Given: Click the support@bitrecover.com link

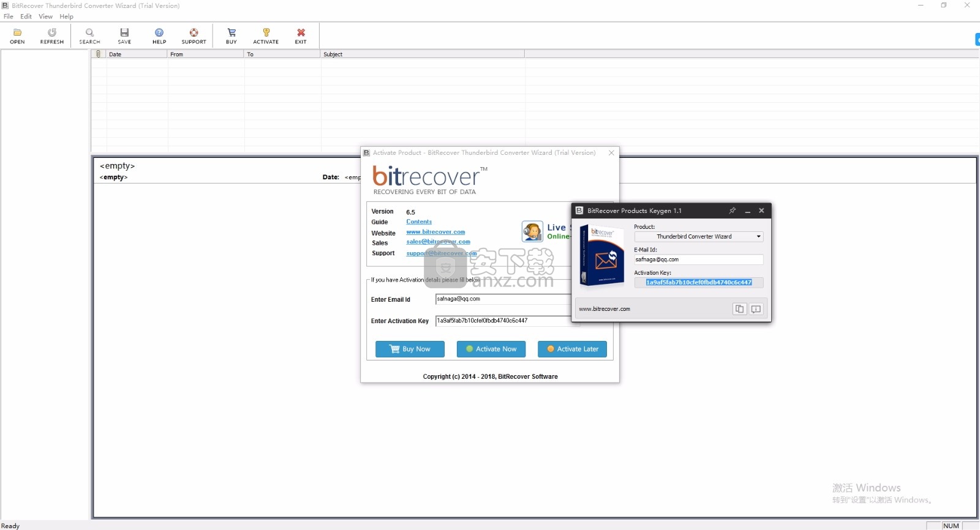Looking at the screenshot, I should click(441, 253).
